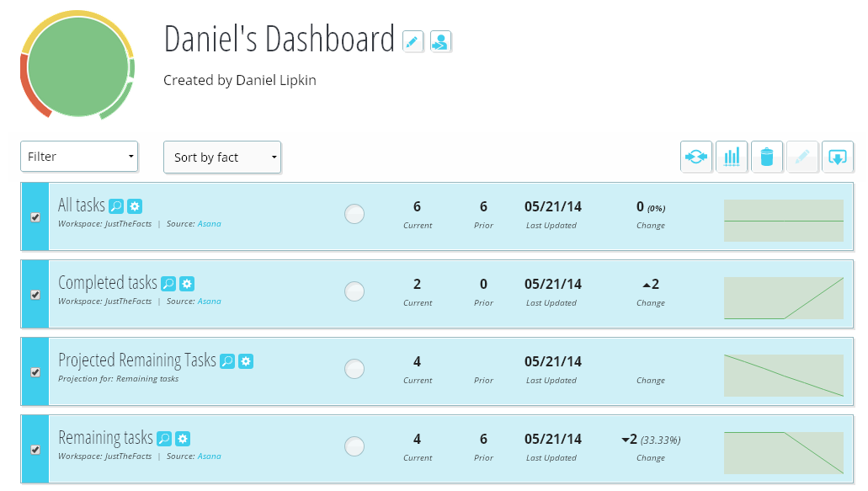Click the merge facts arrows icon
Image resolution: width=868 pixels, height=491 pixels.
696,157
